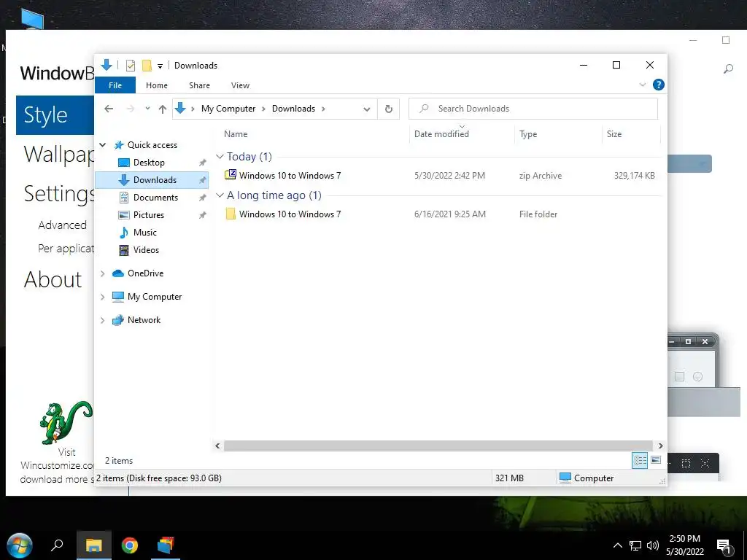
Task: Switch to the View ribbon tab
Action: coord(240,85)
